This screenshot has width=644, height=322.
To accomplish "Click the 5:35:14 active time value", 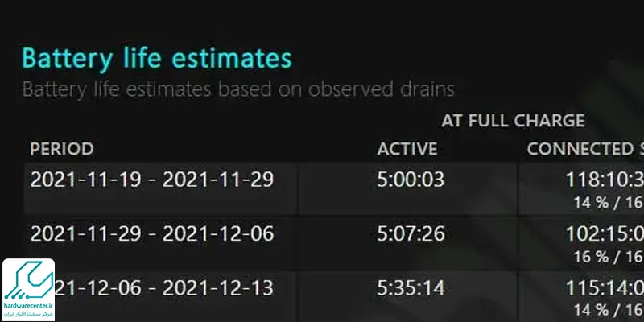I will tap(411, 288).
